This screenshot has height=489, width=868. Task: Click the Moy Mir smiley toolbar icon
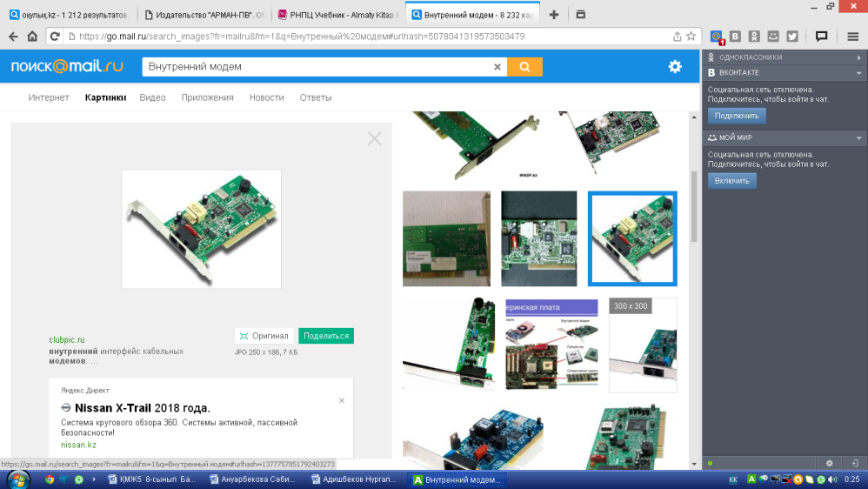773,37
